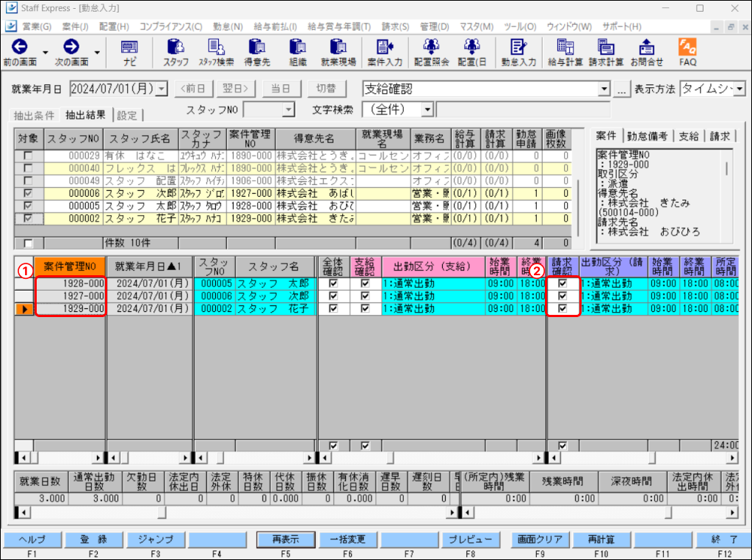752x560 pixels.
Task: Click the 再計算 F10 button
Action: click(601, 539)
